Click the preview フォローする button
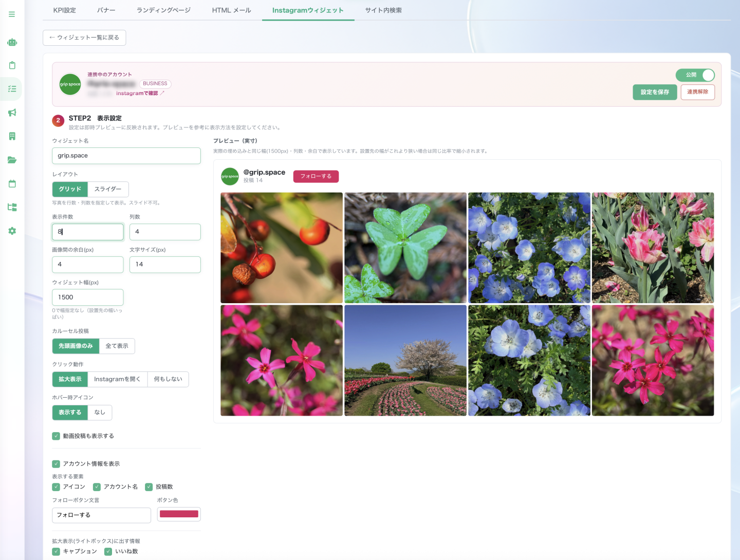Viewport: 740px width, 560px height. click(316, 176)
